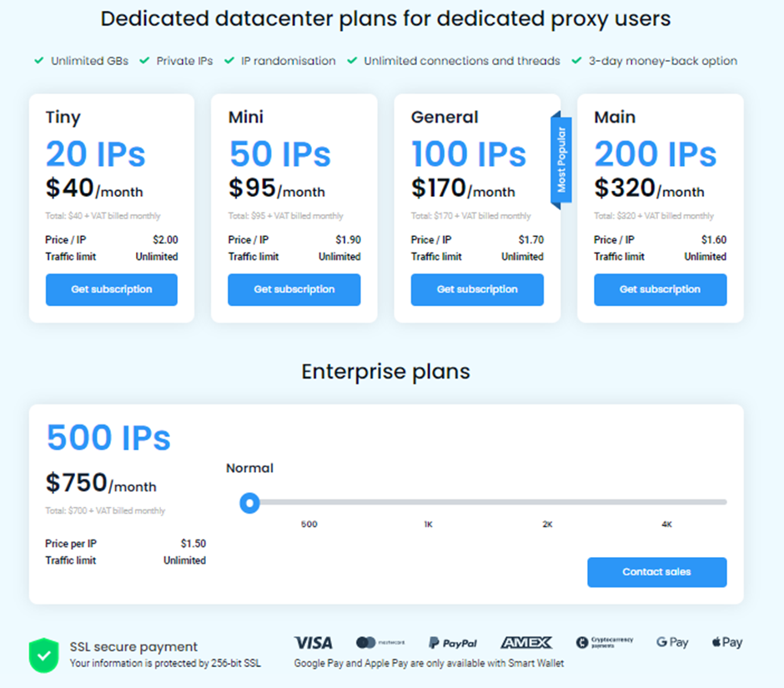Viewport: 784px width, 688px height.
Task: Get subscription for the Main plan
Action: (x=660, y=289)
